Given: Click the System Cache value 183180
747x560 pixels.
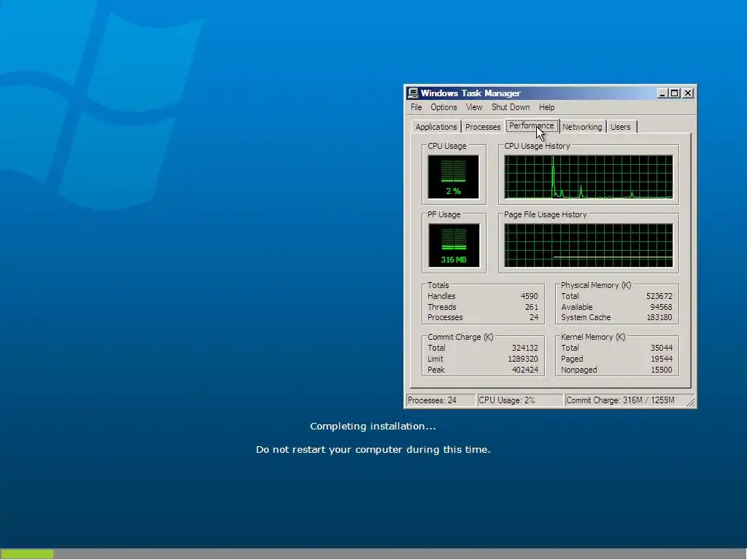Looking at the screenshot, I should click(659, 317).
